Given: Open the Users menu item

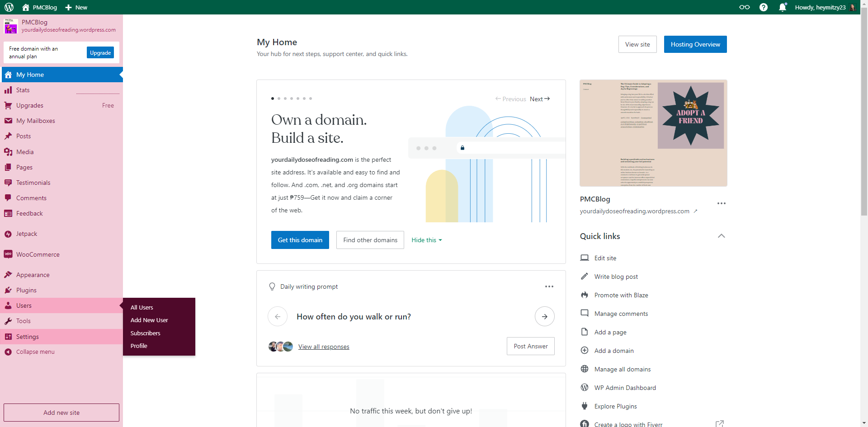Looking at the screenshot, I should click(x=61, y=305).
